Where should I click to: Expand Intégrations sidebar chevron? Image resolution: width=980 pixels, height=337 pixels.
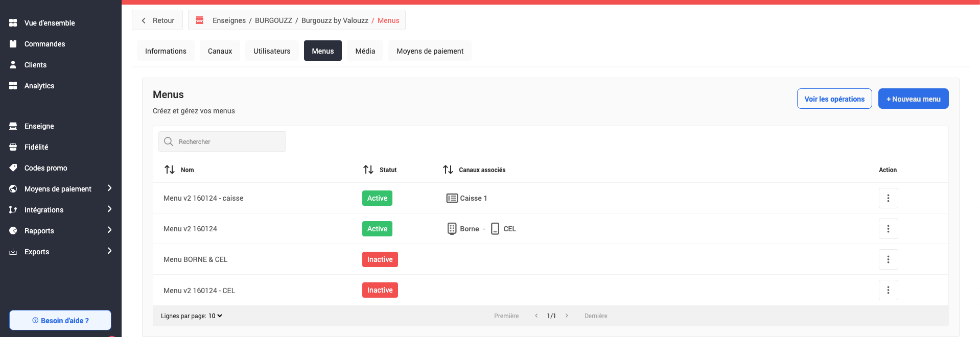click(x=109, y=209)
